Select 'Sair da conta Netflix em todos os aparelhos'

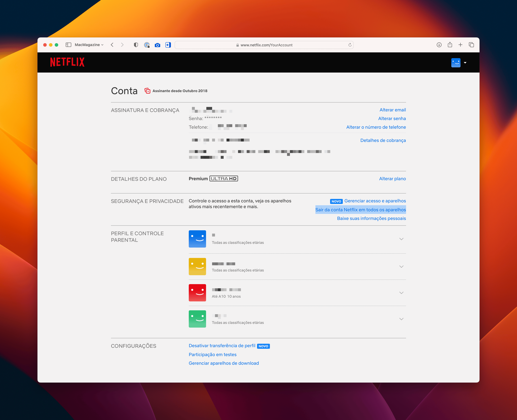[x=360, y=210]
